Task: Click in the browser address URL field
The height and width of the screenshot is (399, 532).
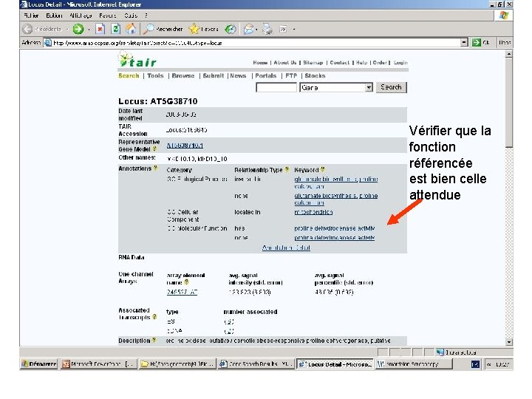Action: pyautogui.click(x=256, y=43)
